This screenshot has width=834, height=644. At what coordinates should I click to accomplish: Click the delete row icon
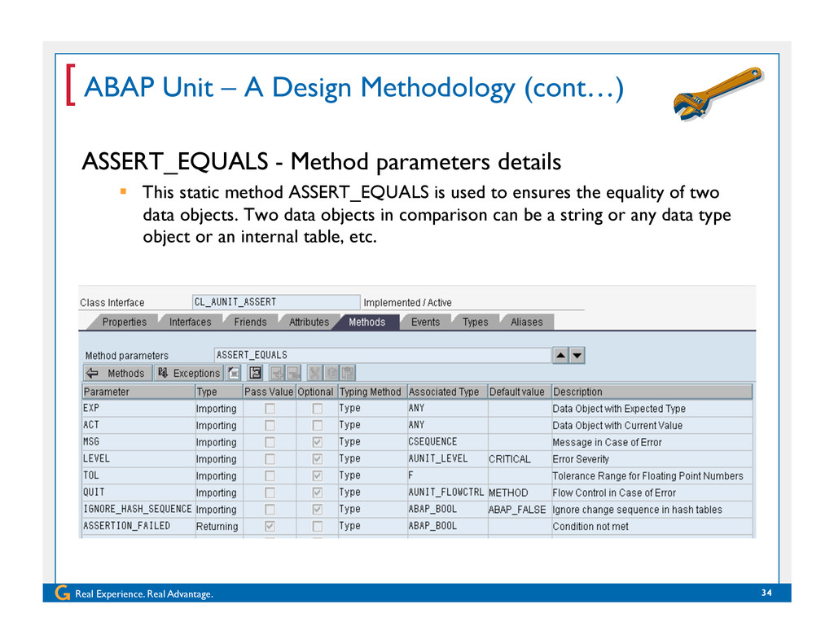click(293, 374)
